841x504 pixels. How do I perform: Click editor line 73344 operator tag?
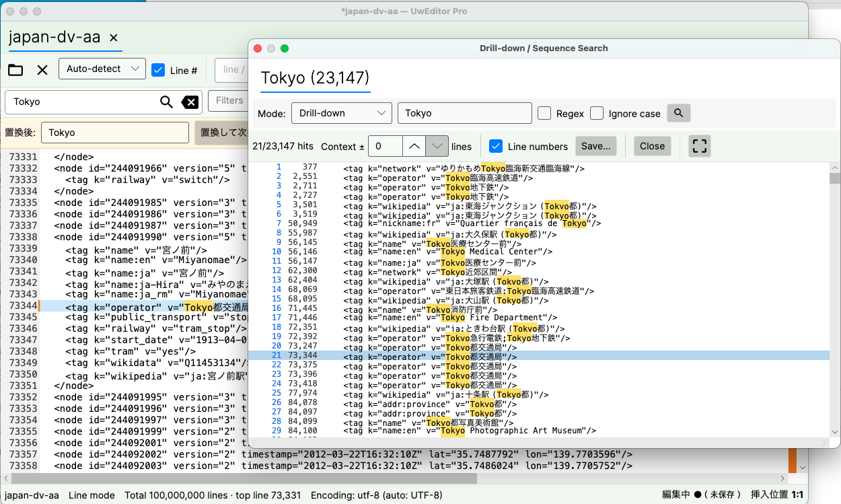pos(157,307)
